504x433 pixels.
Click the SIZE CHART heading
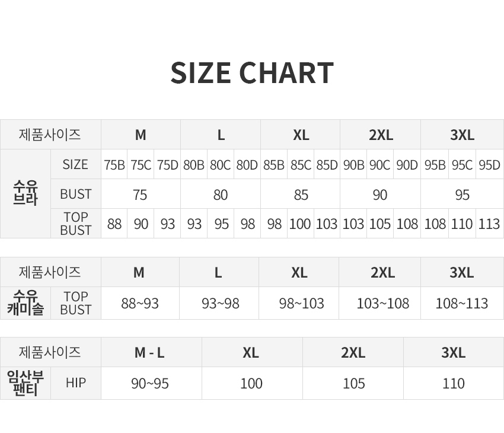point(252,73)
